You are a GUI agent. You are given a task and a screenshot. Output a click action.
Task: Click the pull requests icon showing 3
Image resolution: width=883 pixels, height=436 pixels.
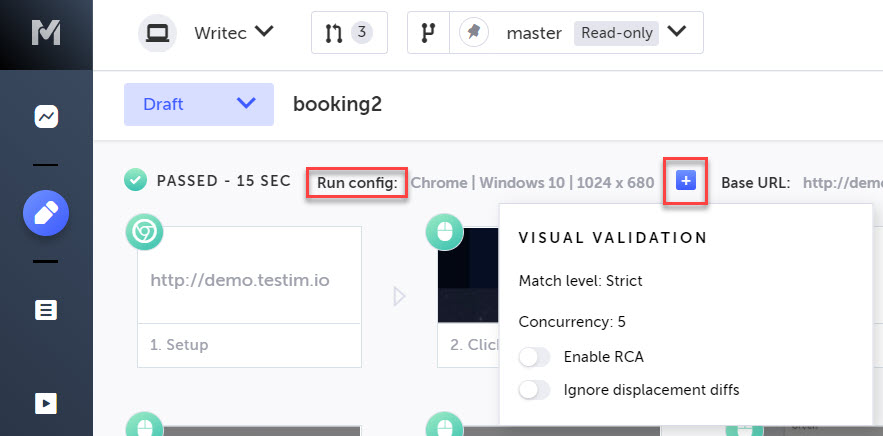(349, 32)
